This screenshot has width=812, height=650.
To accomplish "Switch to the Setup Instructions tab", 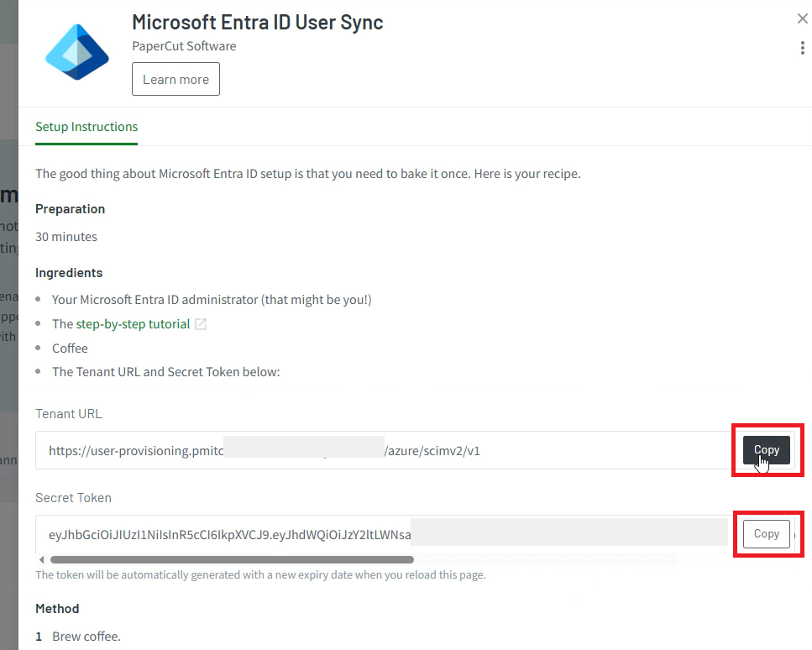I will (x=86, y=127).
